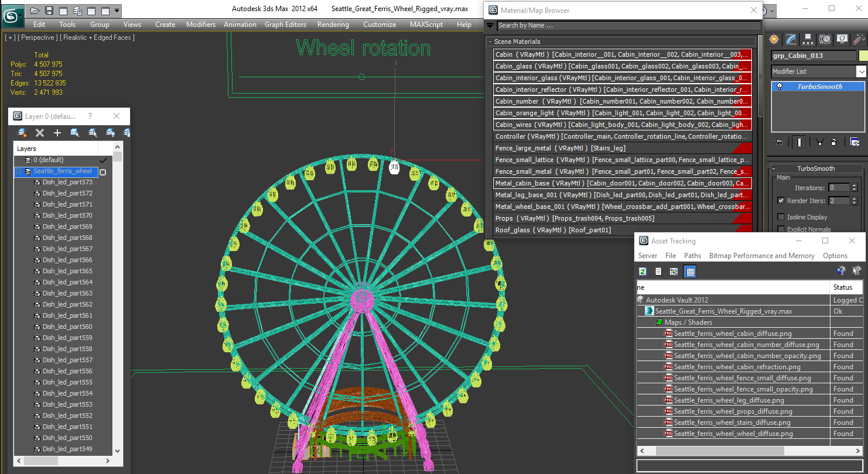Toggle the Seattle_ferris_wheel layer current box

point(103,172)
